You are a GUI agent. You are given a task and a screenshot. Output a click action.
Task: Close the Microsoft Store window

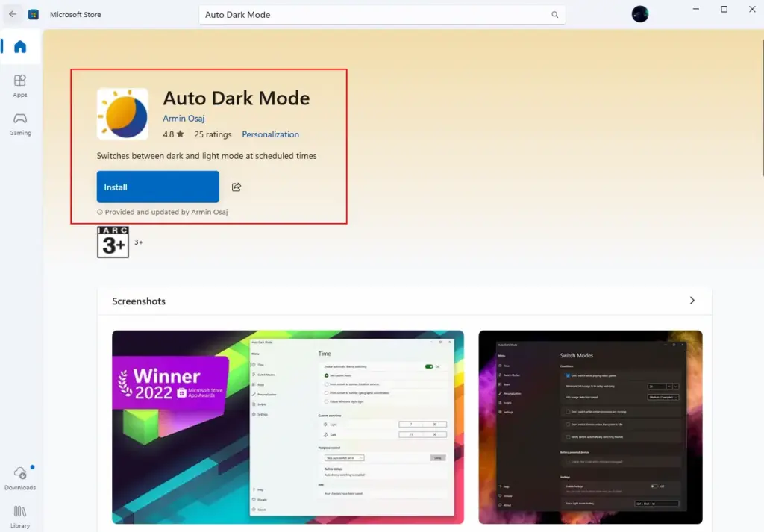point(752,9)
